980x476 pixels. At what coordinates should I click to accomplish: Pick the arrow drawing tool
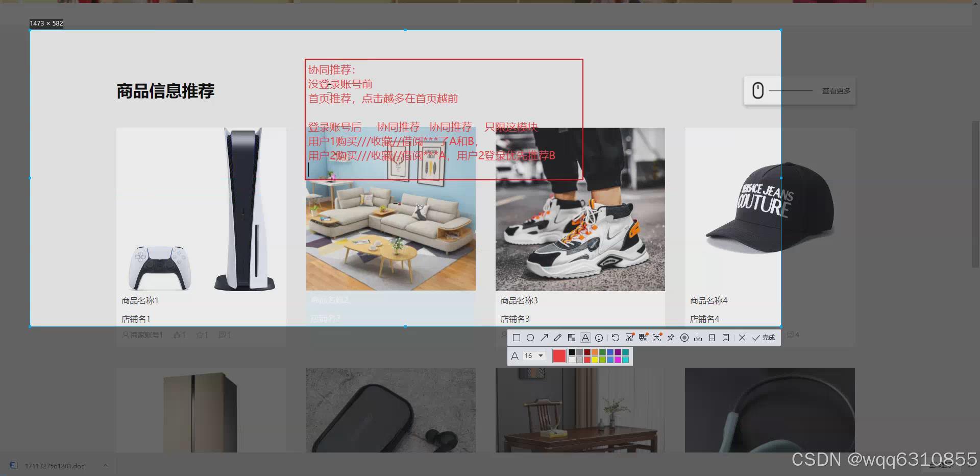coord(544,338)
